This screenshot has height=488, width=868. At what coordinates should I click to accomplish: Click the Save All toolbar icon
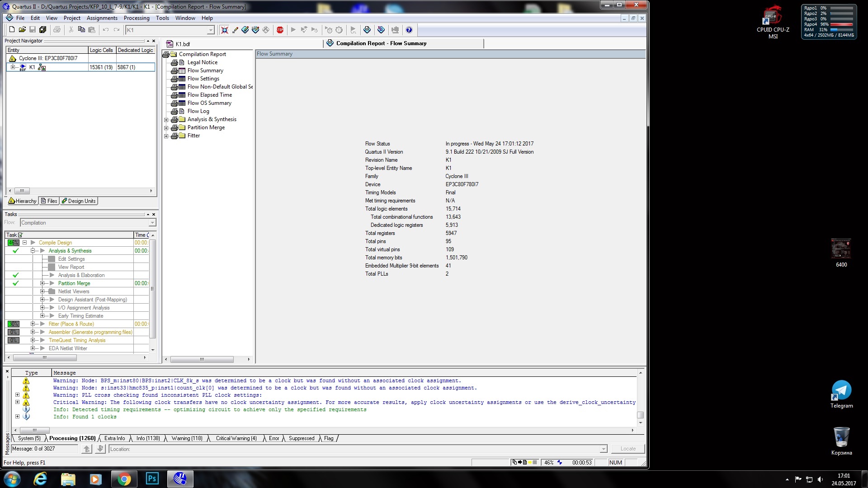click(x=43, y=30)
